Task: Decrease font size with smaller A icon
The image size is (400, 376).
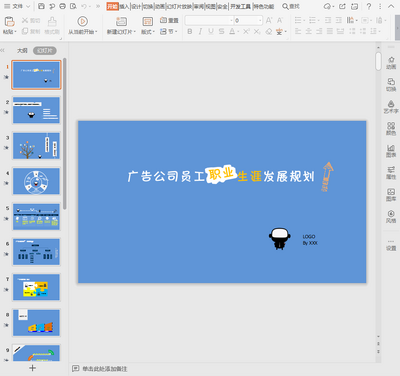Action: tap(280, 21)
